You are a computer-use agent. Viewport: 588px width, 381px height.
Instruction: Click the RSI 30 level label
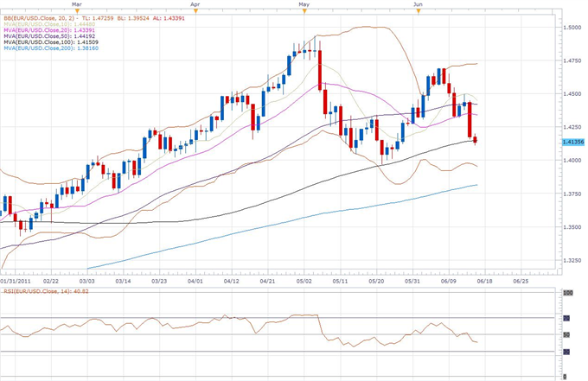pyautogui.click(x=566, y=352)
